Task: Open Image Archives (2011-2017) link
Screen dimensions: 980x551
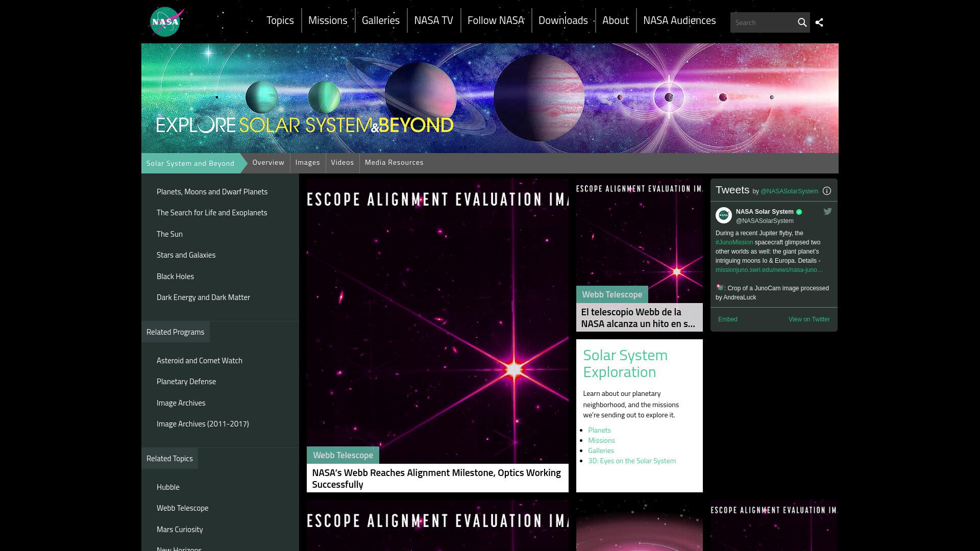Action: coord(203,424)
